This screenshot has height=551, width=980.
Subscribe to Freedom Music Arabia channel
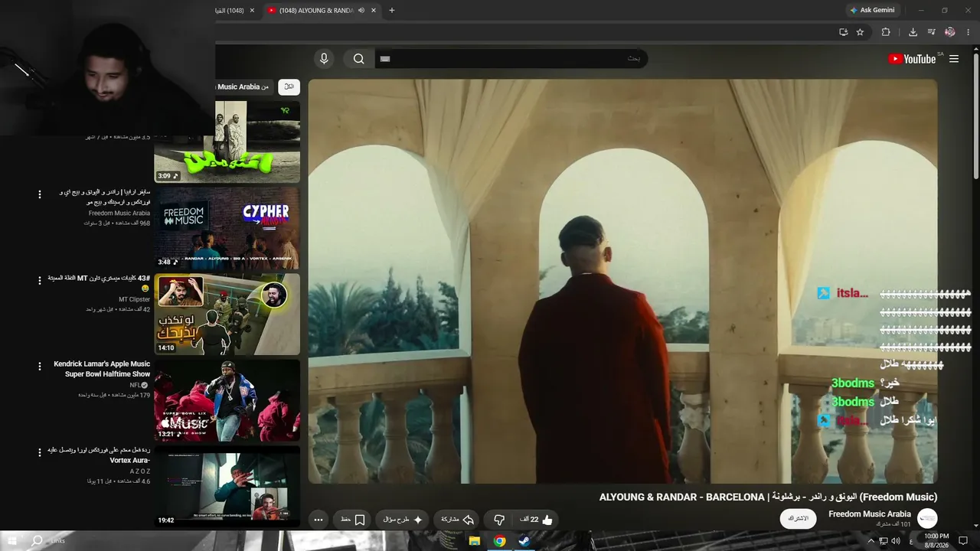coord(798,518)
